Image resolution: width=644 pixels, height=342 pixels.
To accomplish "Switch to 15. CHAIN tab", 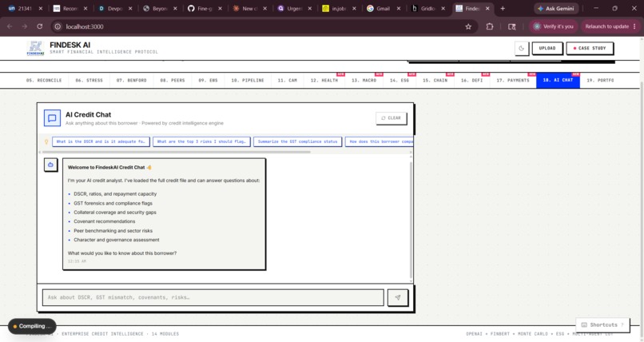I will 435,81.
